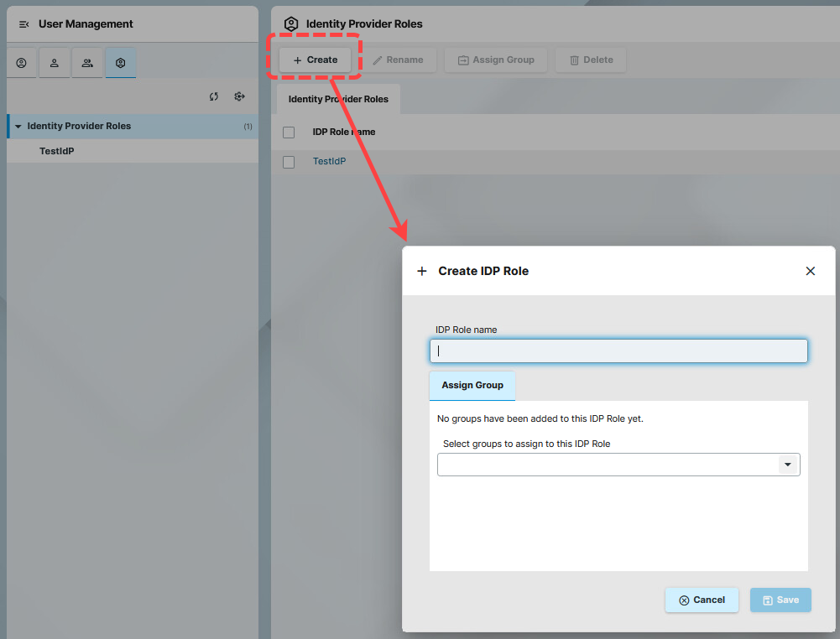This screenshot has height=639, width=840.
Task: Click the Assign Group tab in dialog
Action: pyautogui.click(x=472, y=386)
